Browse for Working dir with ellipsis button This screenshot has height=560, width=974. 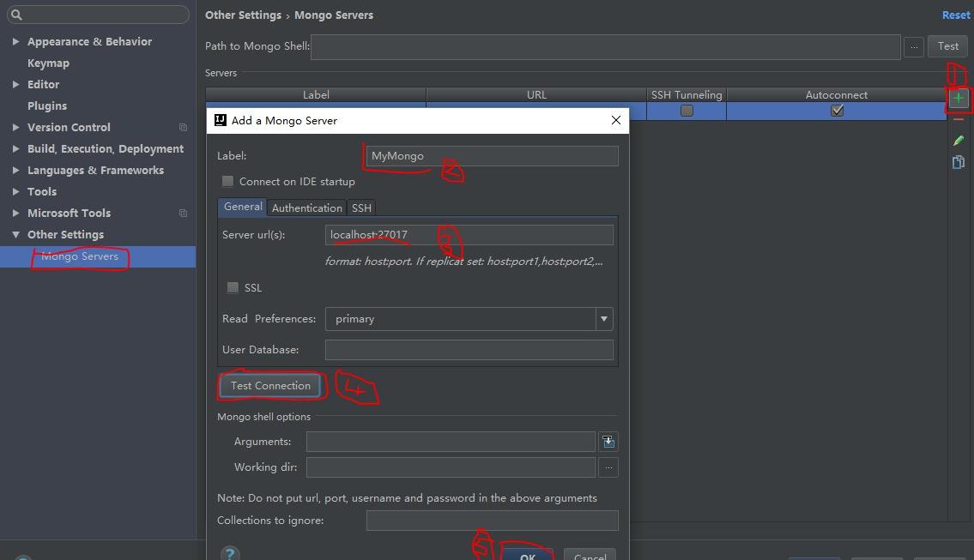[608, 467]
